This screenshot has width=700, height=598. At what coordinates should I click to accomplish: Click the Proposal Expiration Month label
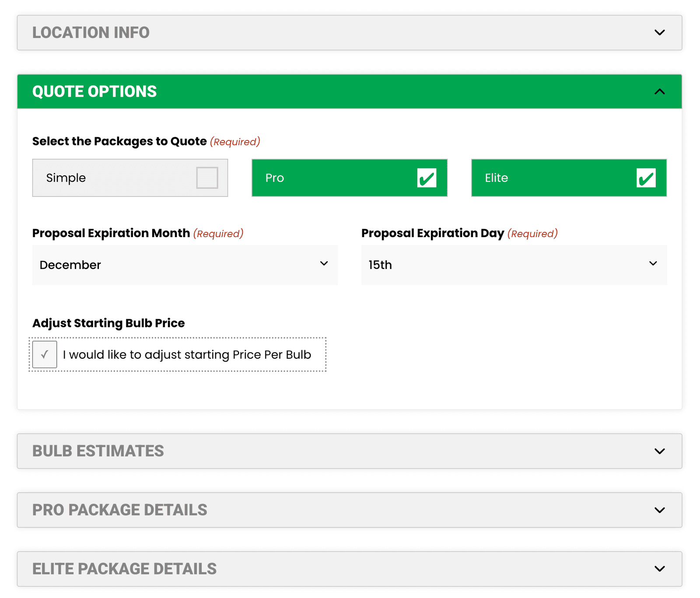coord(111,233)
